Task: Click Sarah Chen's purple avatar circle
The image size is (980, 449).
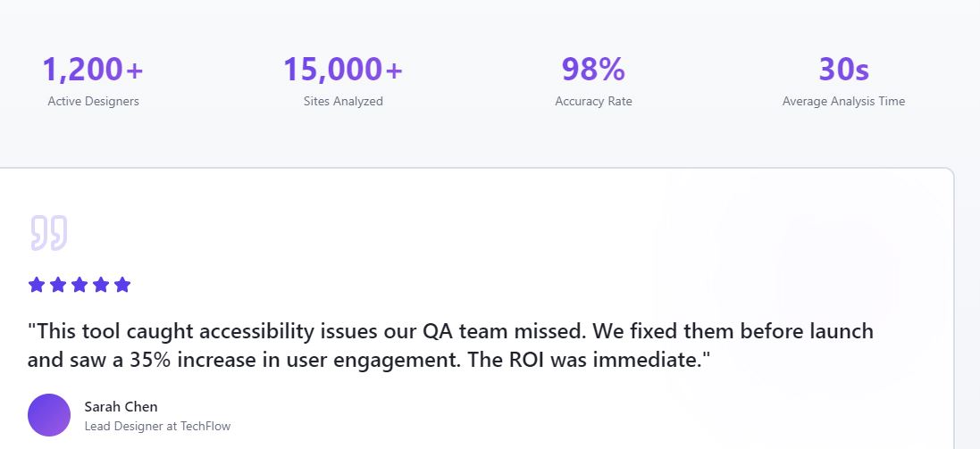Action: pos(49,415)
